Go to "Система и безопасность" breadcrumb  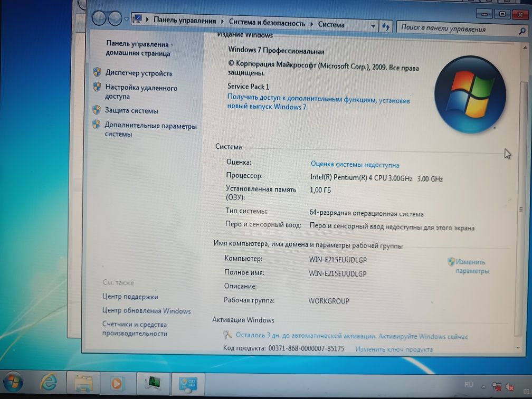pyautogui.click(x=267, y=23)
